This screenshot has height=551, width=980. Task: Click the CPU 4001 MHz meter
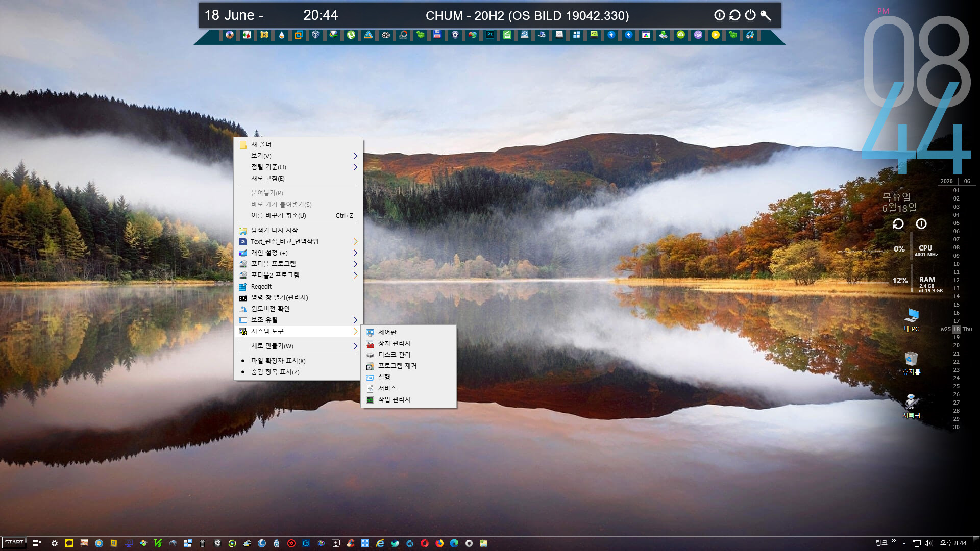[926, 251]
